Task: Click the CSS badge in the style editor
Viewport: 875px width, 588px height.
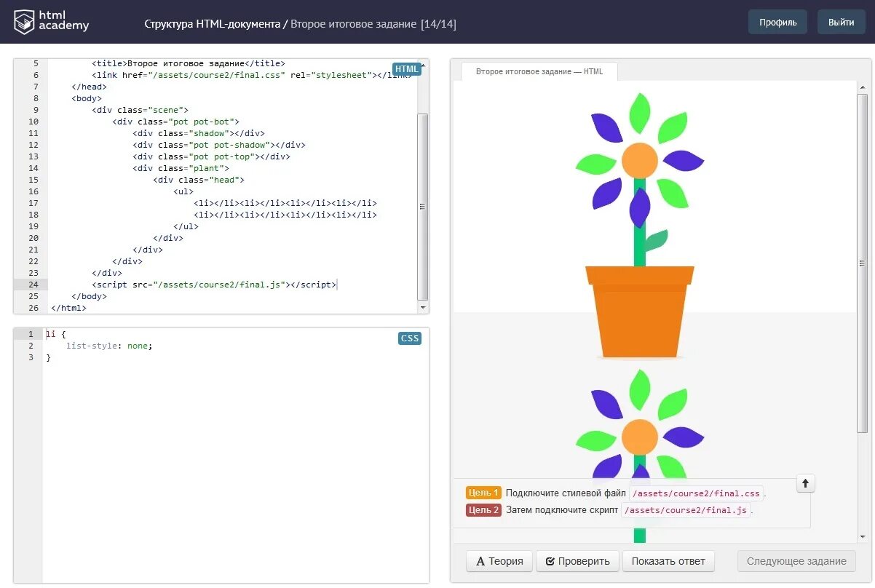Action: [x=410, y=338]
